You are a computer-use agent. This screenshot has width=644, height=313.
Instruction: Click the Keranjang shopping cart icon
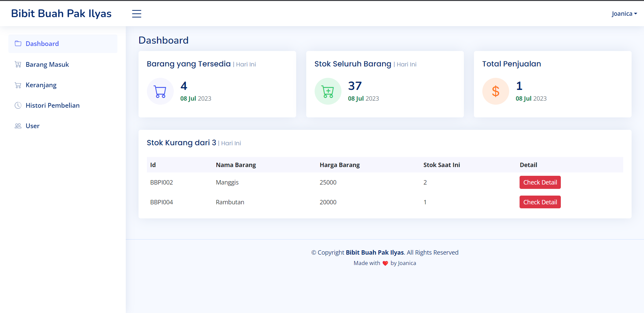point(18,85)
